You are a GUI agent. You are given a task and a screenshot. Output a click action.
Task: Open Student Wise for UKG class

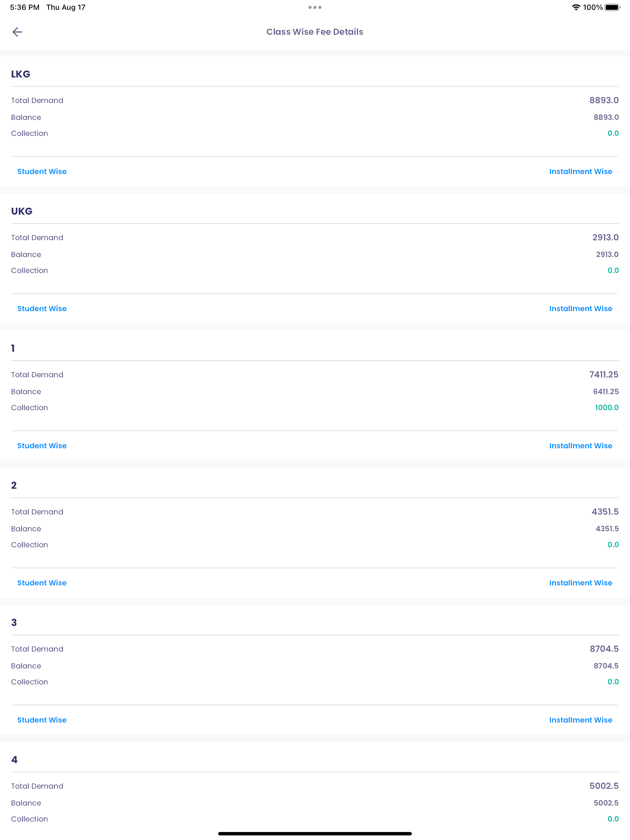click(x=42, y=309)
